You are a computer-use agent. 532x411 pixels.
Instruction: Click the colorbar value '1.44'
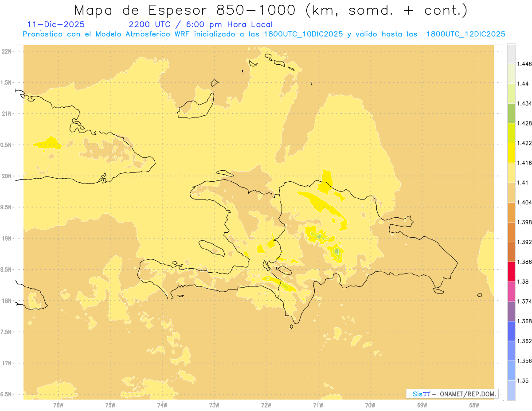tap(524, 84)
